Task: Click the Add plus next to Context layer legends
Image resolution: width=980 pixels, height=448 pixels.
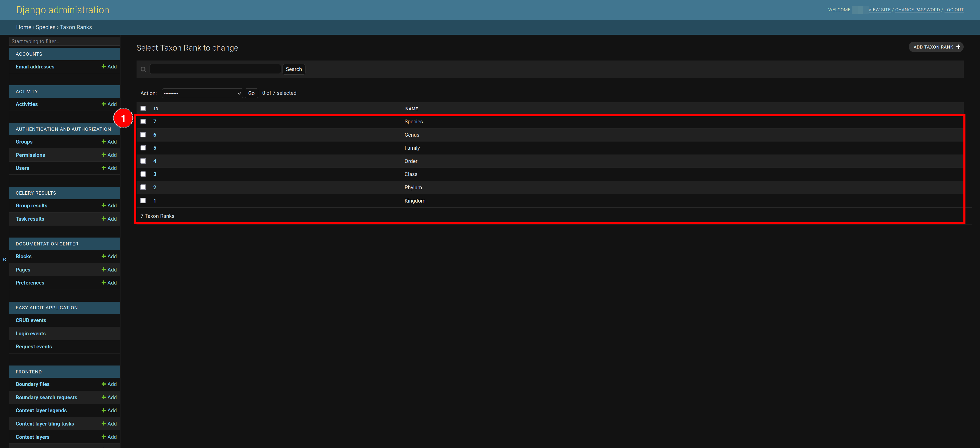Action: click(109, 410)
